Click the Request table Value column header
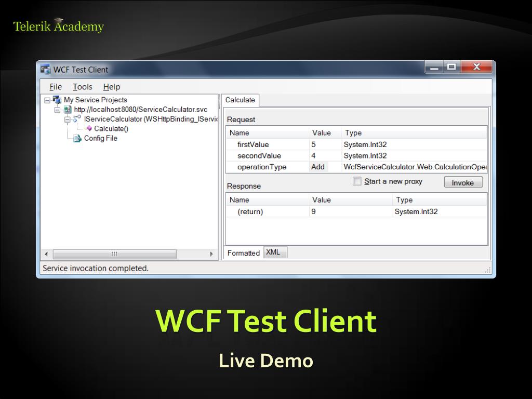 pyautogui.click(x=325, y=132)
